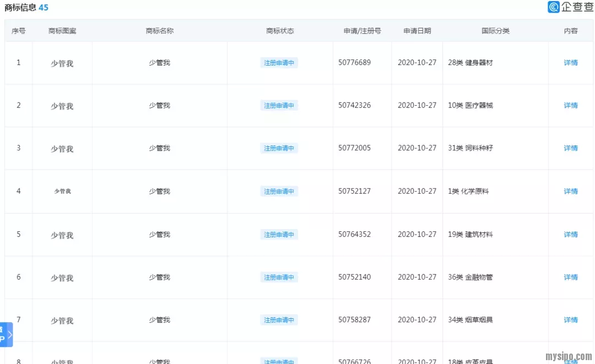Open 详情 for 化学原料 trademark
Image resolution: width=595 pixels, height=364 pixels.
click(571, 192)
